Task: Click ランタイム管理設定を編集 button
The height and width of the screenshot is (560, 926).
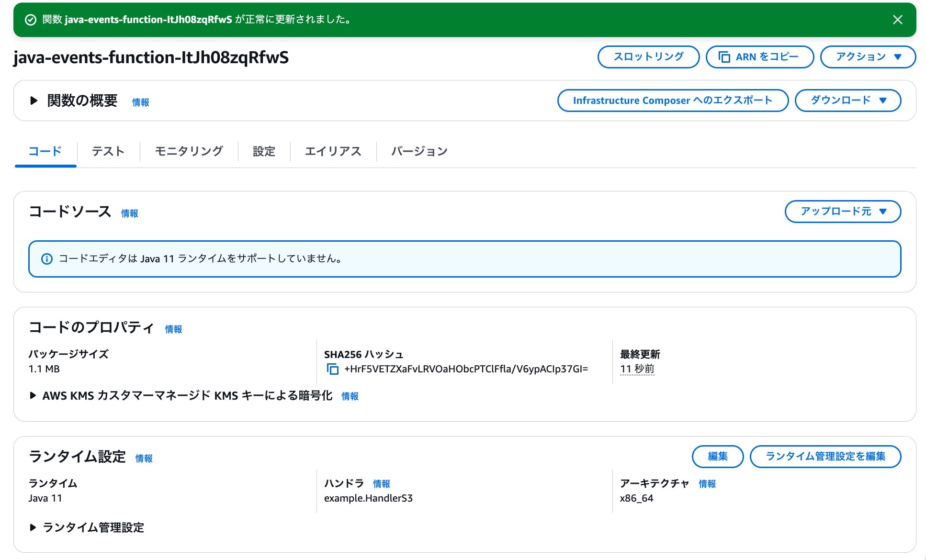Action: pyautogui.click(x=825, y=457)
